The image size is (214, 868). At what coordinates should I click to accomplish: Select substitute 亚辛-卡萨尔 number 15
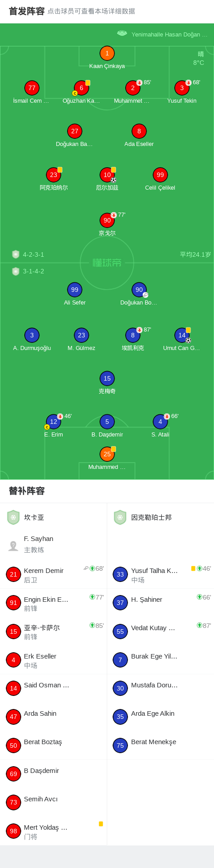pyautogui.click(x=53, y=632)
